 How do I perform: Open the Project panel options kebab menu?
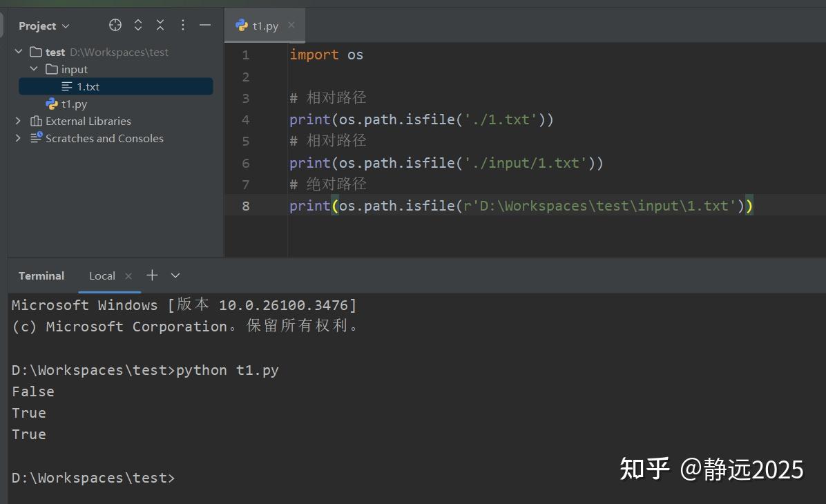pos(183,25)
